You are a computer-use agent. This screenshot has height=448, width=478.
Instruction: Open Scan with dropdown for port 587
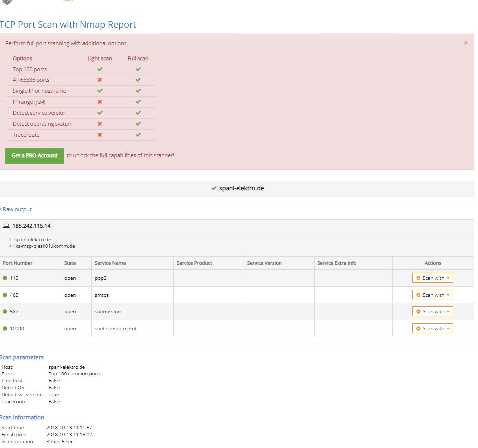click(432, 312)
